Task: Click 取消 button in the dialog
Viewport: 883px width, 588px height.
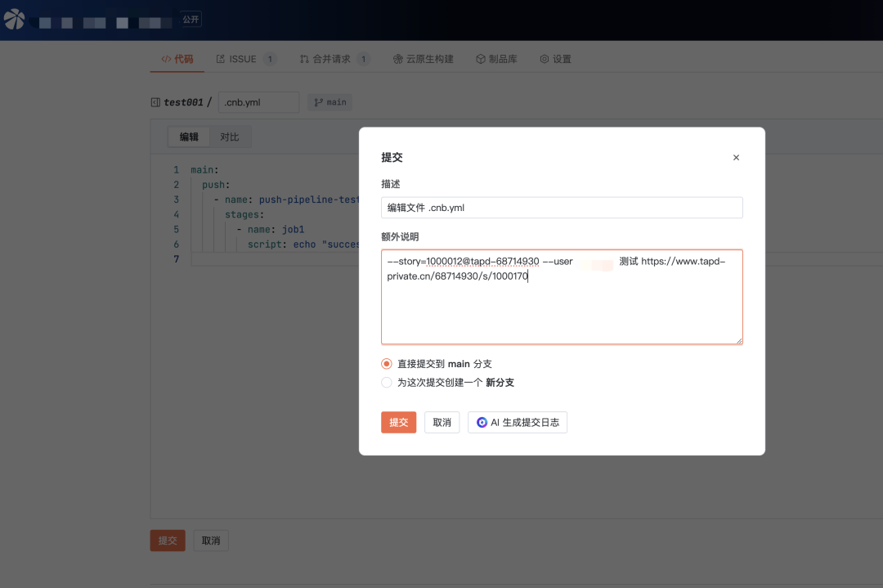Action: pos(441,423)
